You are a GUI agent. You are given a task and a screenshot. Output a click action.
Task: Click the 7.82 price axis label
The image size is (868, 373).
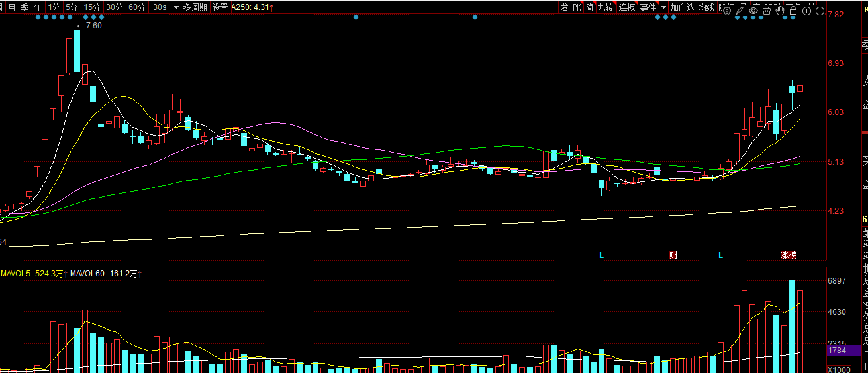pyautogui.click(x=836, y=15)
